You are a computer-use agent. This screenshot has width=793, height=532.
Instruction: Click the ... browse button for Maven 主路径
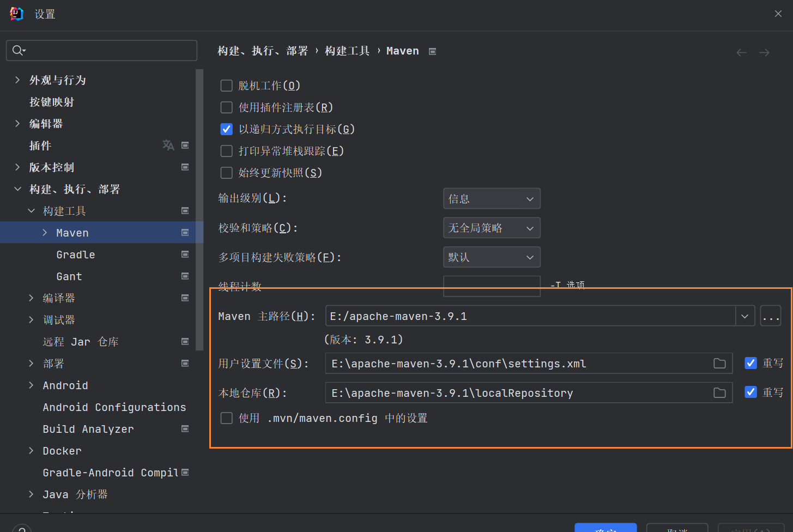click(x=771, y=316)
